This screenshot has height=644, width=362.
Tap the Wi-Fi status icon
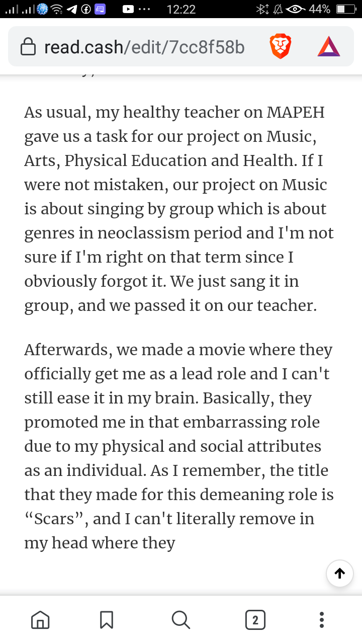(x=57, y=9)
